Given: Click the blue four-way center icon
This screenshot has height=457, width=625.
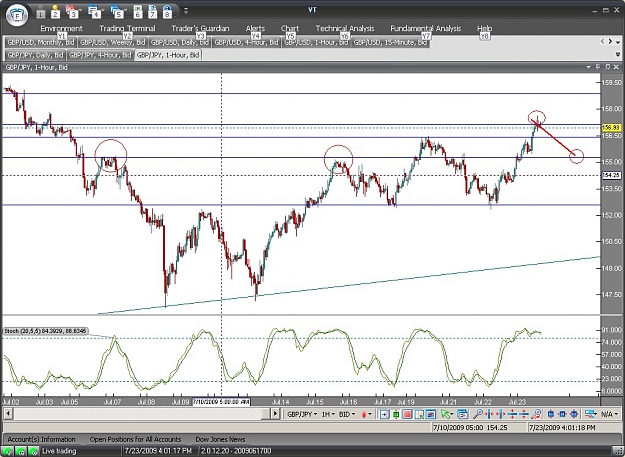Looking at the screenshot, I should (x=574, y=414).
